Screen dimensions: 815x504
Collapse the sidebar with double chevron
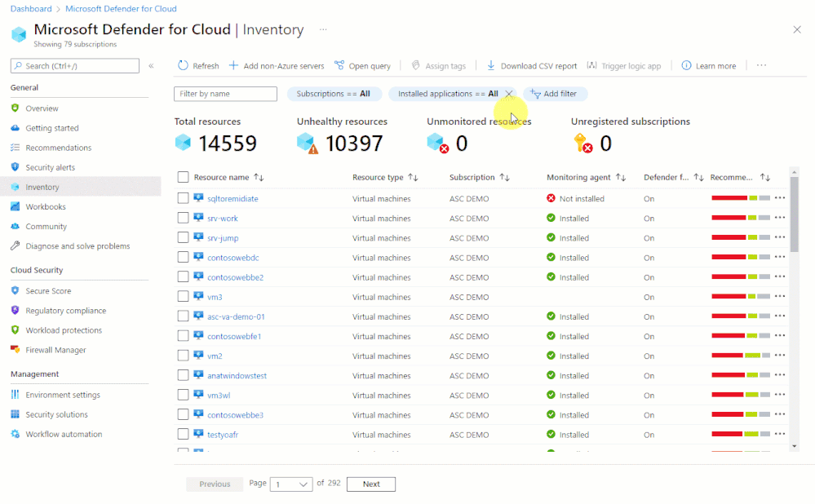151,66
